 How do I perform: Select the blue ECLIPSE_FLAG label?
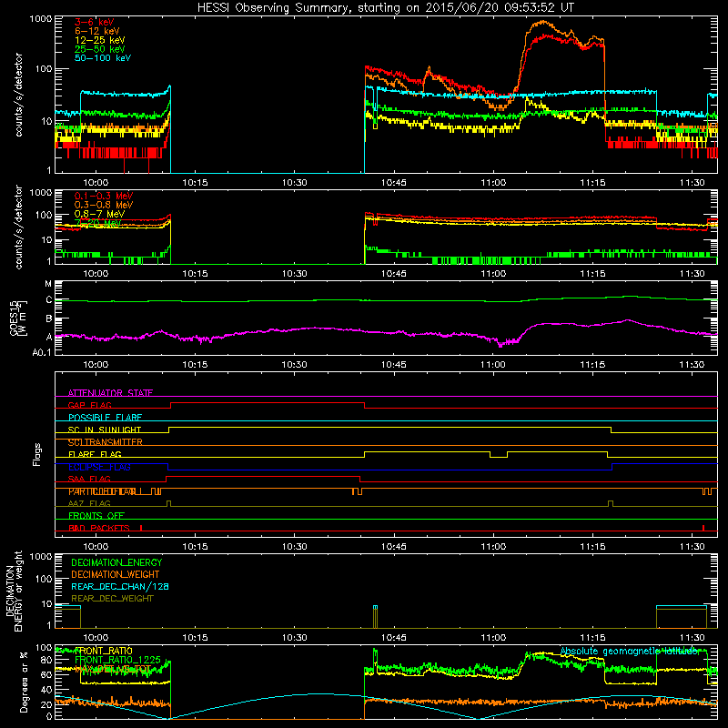tap(99, 467)
